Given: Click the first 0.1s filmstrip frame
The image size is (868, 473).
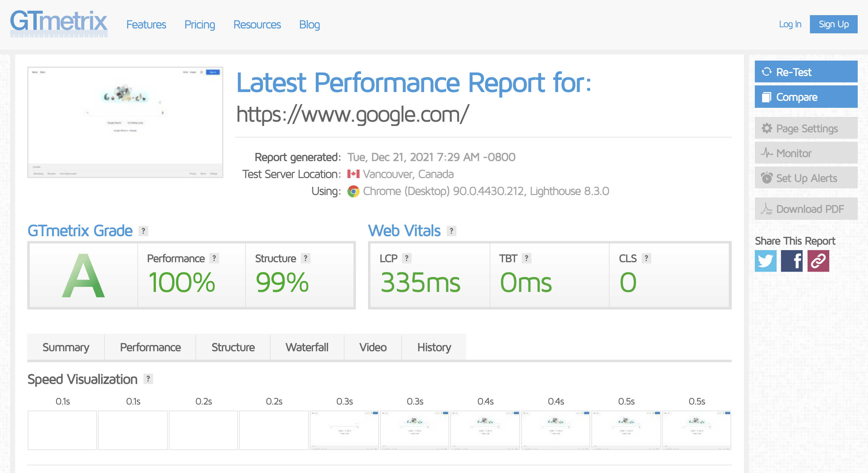Looking at the screenshot, I should tap(62, 430).
